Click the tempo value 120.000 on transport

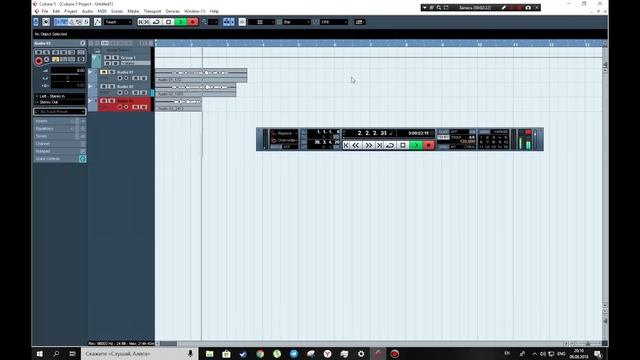tap(468, 142)
